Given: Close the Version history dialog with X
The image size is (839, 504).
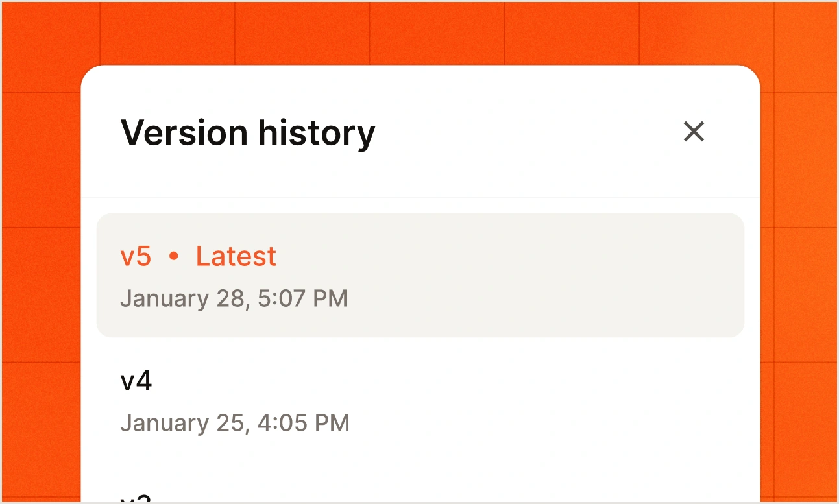Looking at the screenshot, I should point(694,132).
